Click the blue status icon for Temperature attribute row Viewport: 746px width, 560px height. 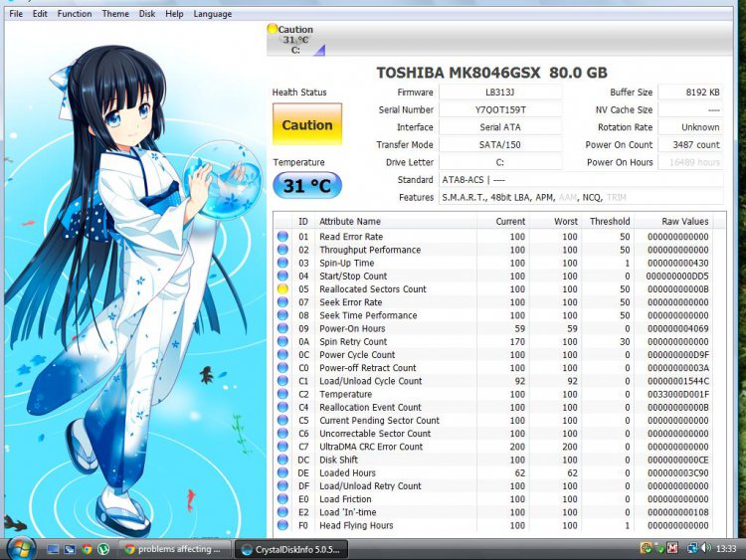(282, 394)
